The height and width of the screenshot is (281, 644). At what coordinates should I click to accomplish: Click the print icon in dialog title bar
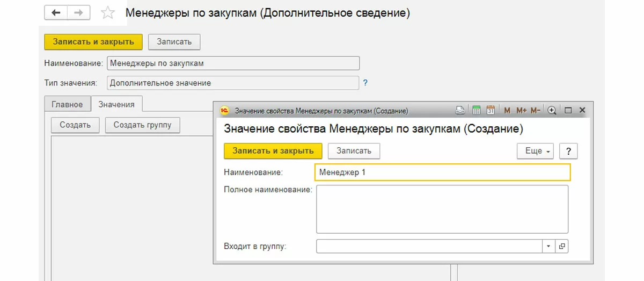(x=460, y=111)
